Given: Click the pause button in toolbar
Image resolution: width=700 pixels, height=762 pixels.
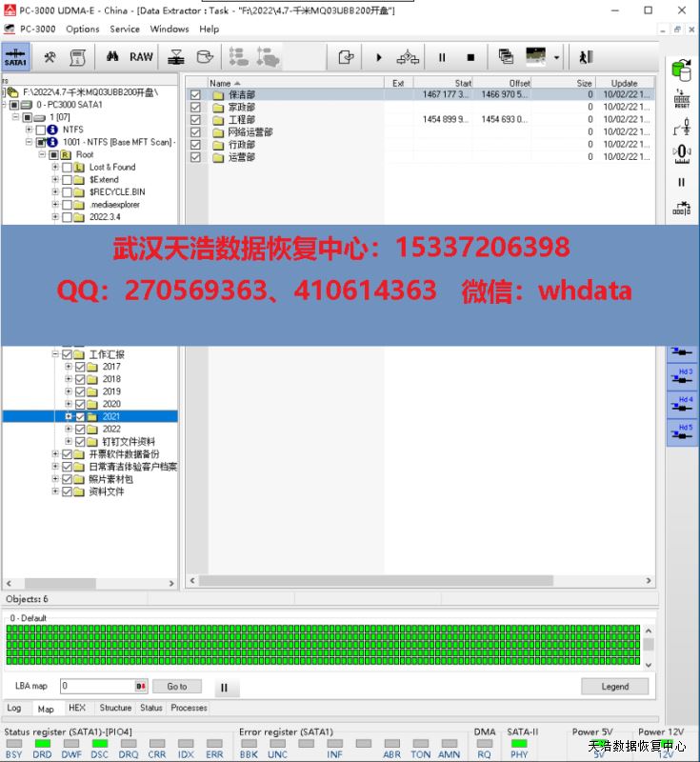Looking at the screenshot, I should point(442,57).
